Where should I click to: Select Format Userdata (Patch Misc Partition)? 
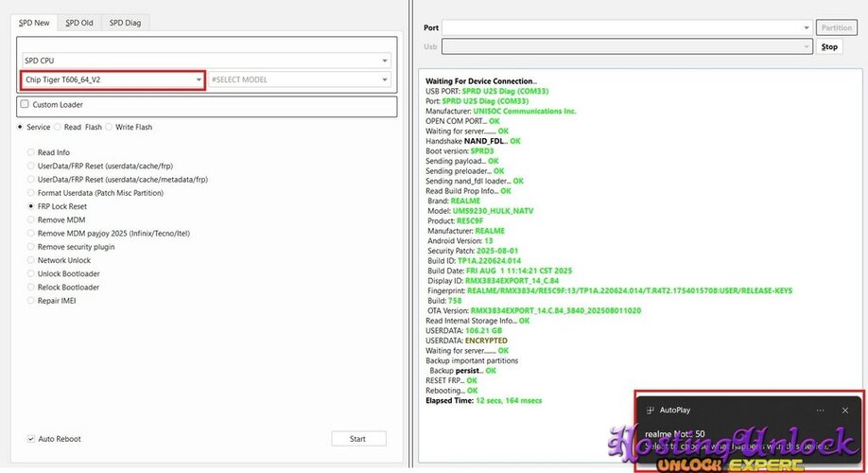click(31, 193)
